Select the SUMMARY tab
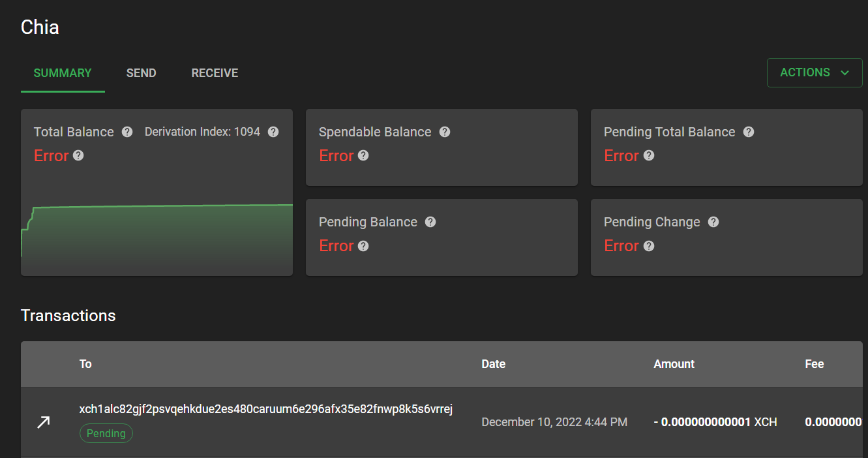Viewport: 868px width, 458px height. point(62,72)
